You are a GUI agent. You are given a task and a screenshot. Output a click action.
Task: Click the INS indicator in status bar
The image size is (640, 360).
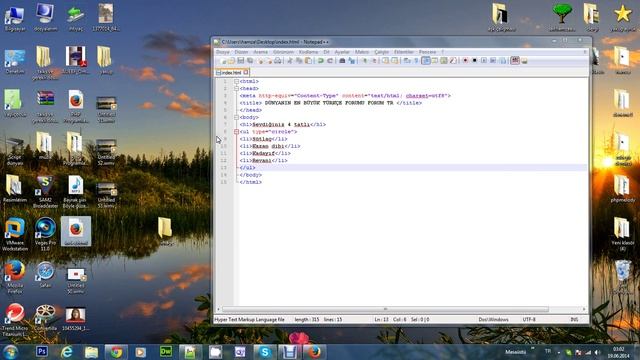point(574,320)
